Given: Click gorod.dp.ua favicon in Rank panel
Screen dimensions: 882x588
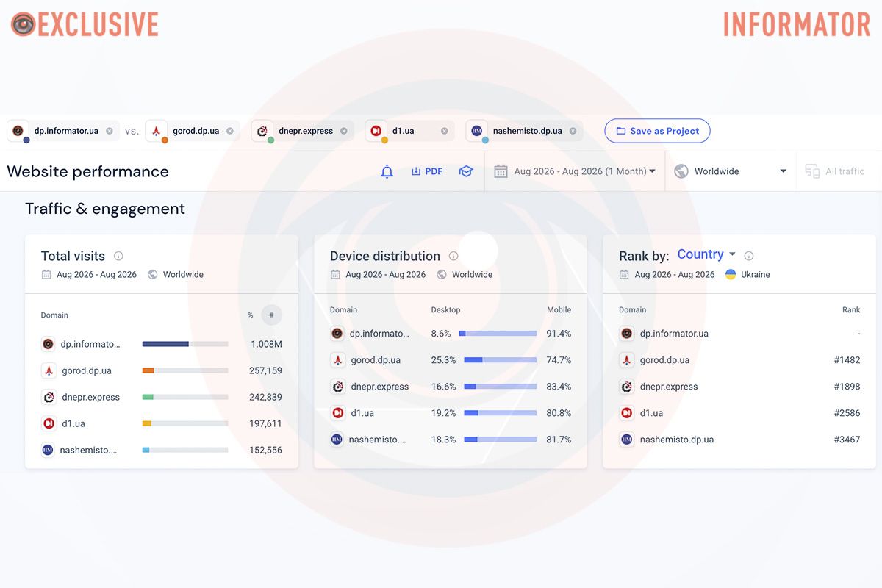Looking at the screenshot, I should [x=626, y=360].
